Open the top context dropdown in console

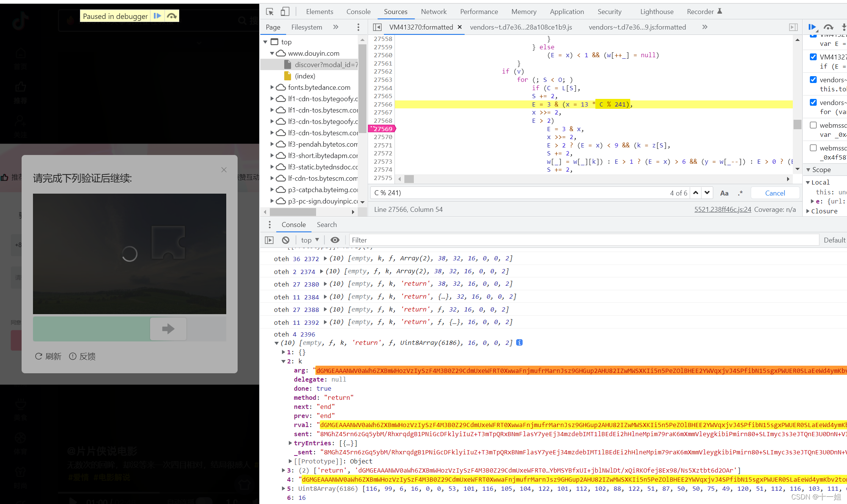tap(310, 240)
